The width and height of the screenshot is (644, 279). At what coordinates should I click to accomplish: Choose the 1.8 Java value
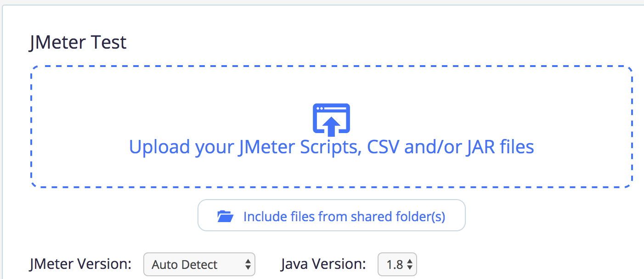point(395,265)
